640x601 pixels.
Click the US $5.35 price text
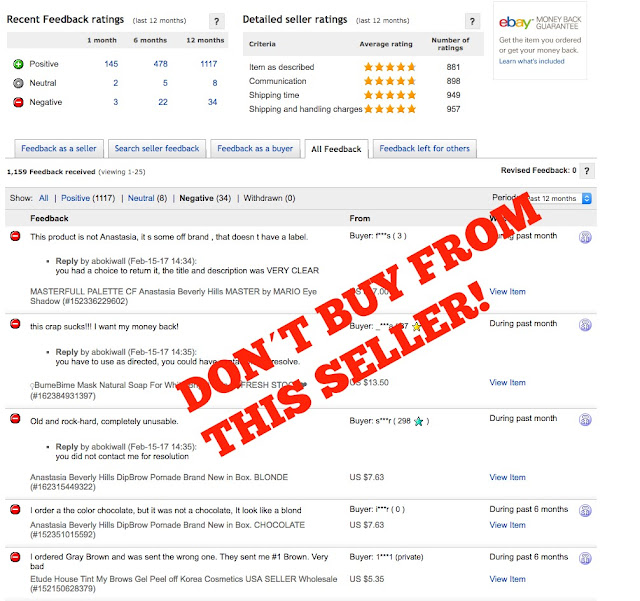tap(367, 579)
